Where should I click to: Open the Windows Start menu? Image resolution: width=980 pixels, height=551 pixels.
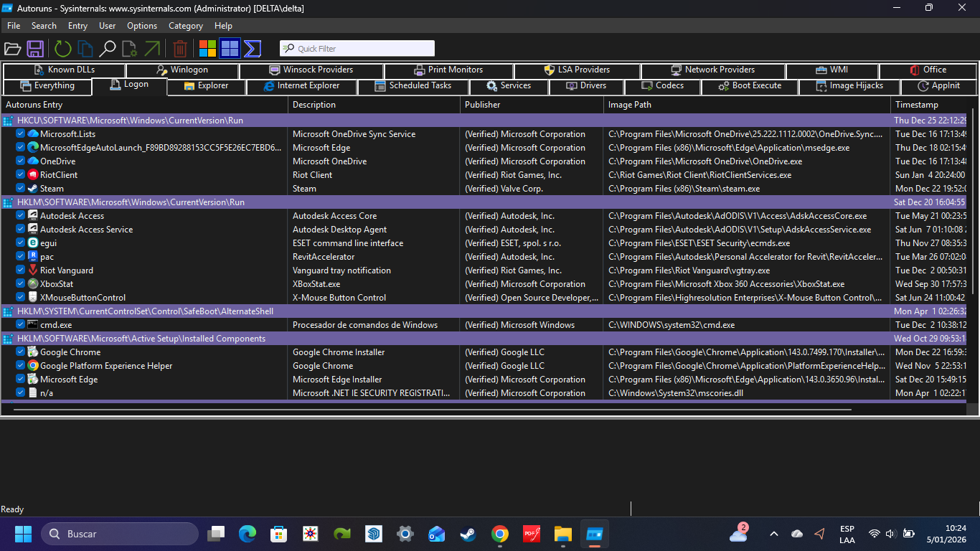point(23,534)
